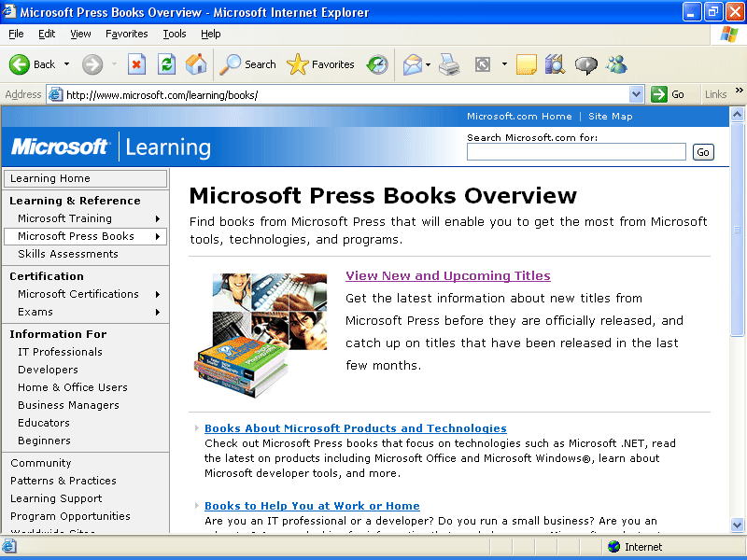The height and width of the screenshot is (560, 747).
Task: Expand the Microsoft Training submenu arrow
Action: 158,218
